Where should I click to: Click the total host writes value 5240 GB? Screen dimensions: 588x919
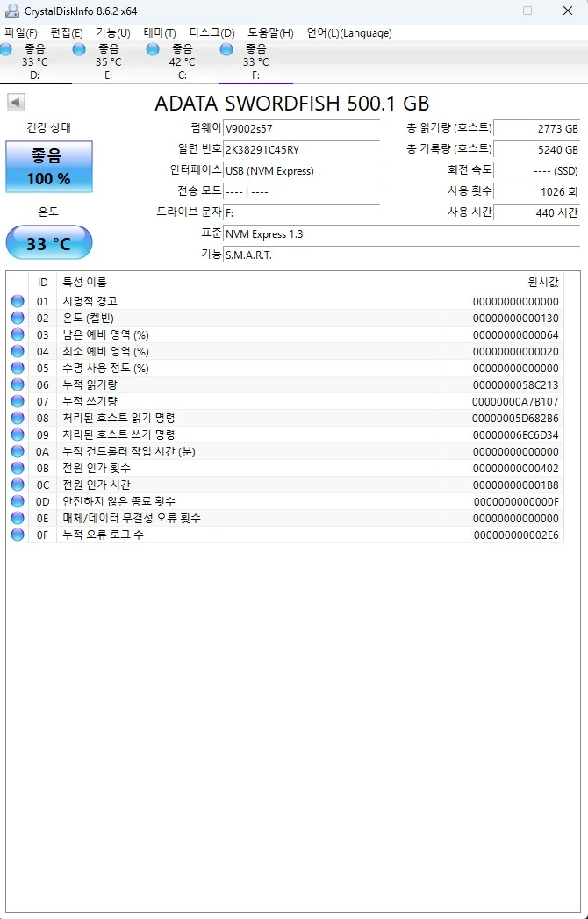click(537, 149)
